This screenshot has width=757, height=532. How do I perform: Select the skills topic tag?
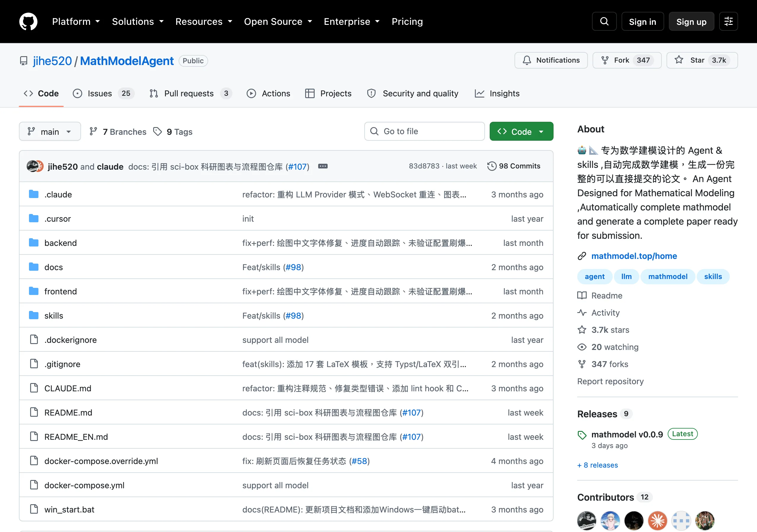coord(713,277)
